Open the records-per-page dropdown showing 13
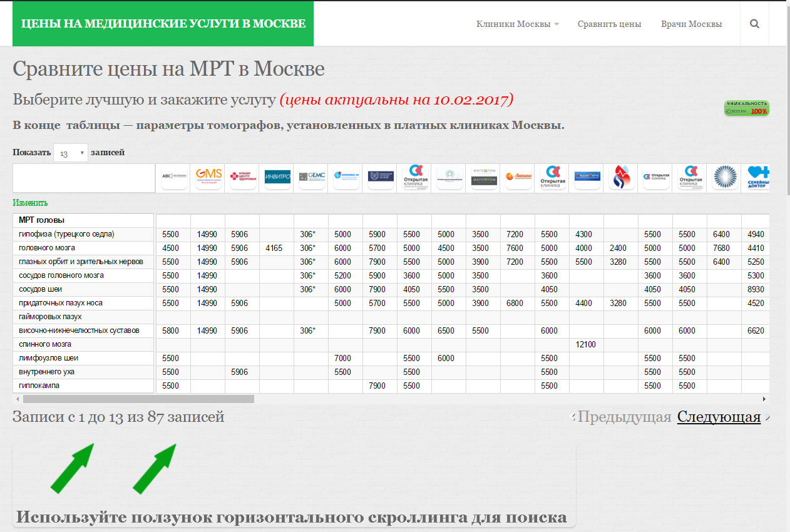 click(70, 153)
